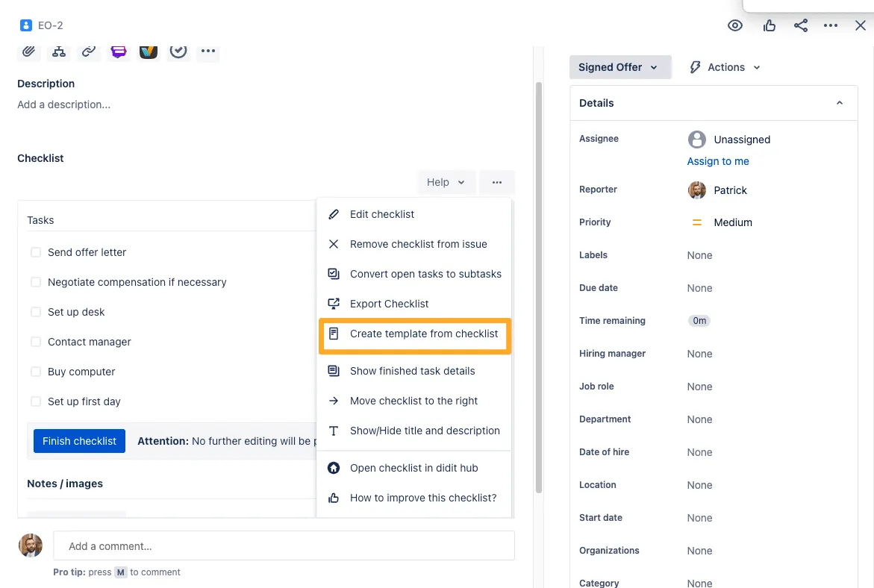Click the Location None value
Screen dimensions: 874x588
(x=699, y=486)
